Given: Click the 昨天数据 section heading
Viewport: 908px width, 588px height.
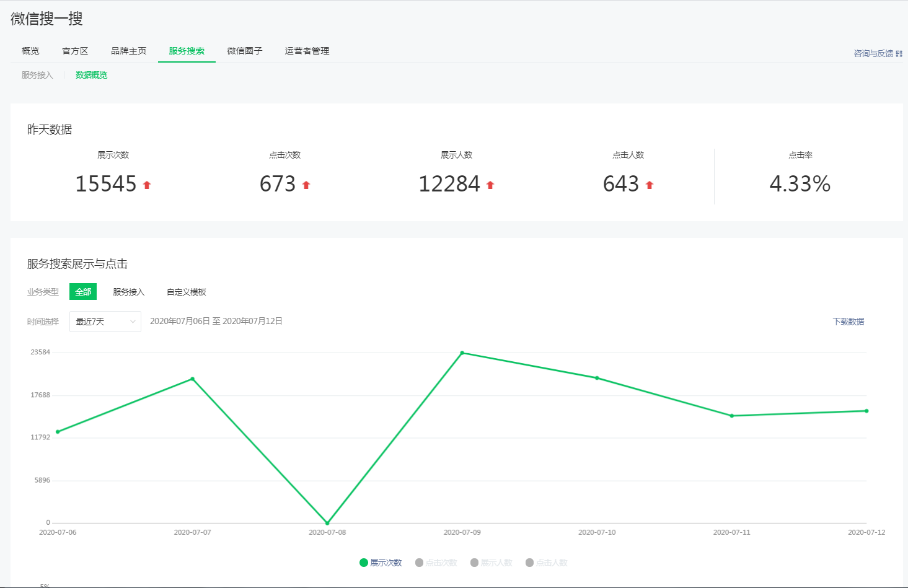Looking at the screenshot, I should [x=50, y=129].
